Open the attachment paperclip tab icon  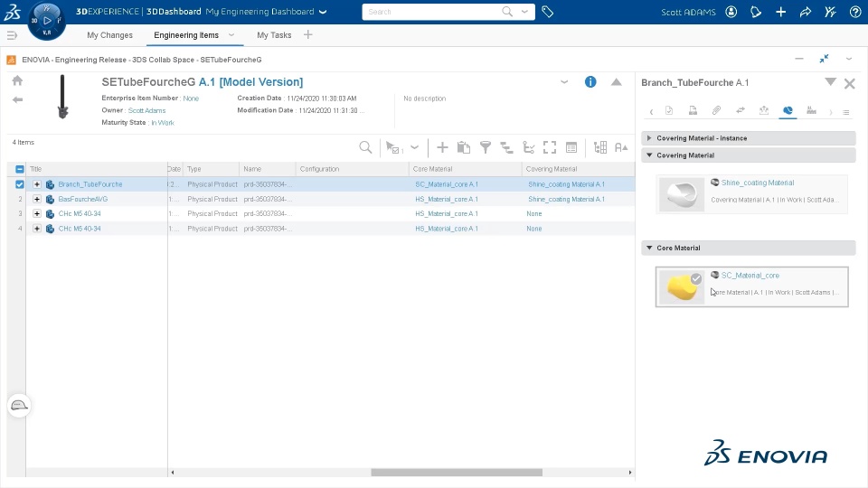pos(716,110)
